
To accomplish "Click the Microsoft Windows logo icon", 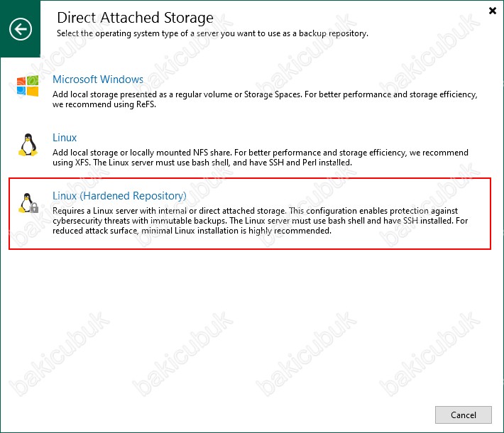I will click(28, 86).
